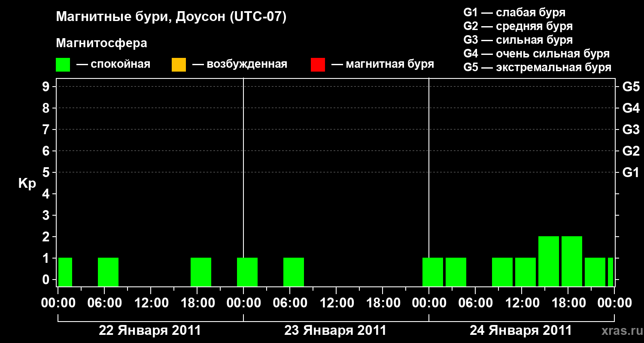This screenshot has width=644, height=343.
Task: Click the '23 Января 2011' date label
Action: click(335, 331)
